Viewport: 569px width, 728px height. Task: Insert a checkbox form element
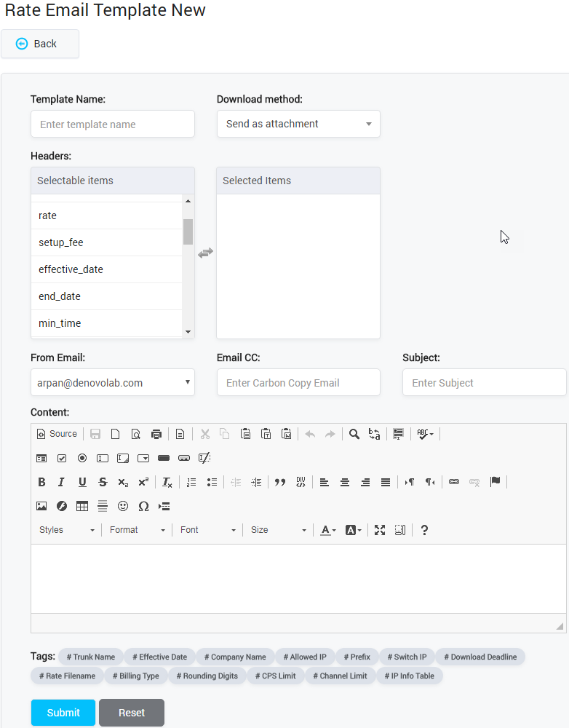click(62, 458)
